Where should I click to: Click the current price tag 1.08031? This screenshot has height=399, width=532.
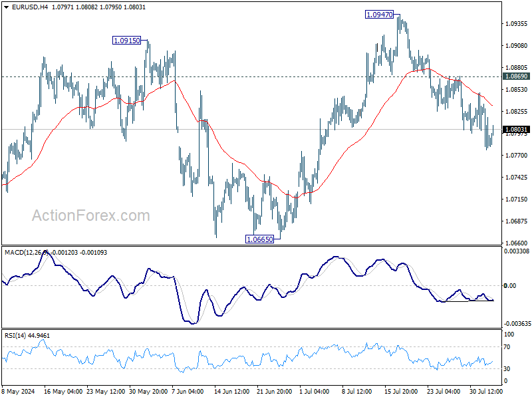(x=517, y=130)
